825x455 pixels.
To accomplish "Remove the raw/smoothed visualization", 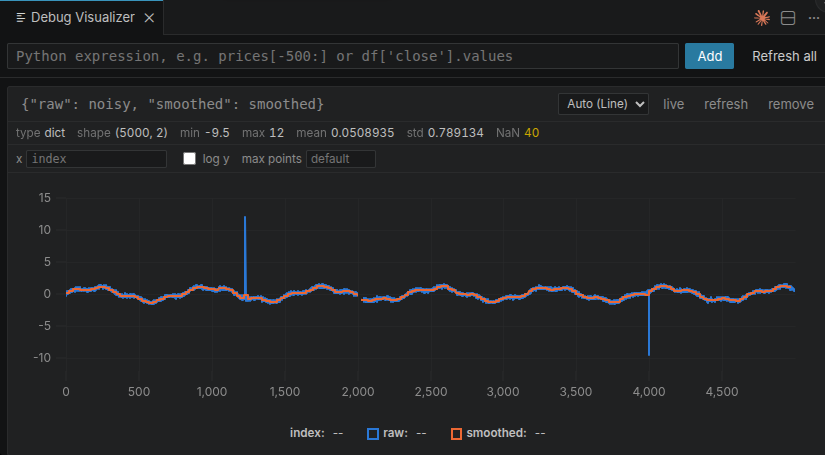I will click(791, 104).
